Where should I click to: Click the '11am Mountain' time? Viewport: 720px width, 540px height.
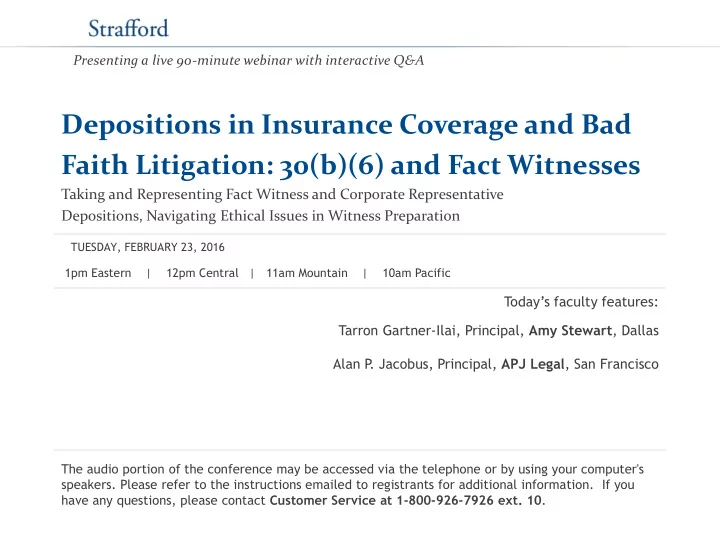[307, 273]
